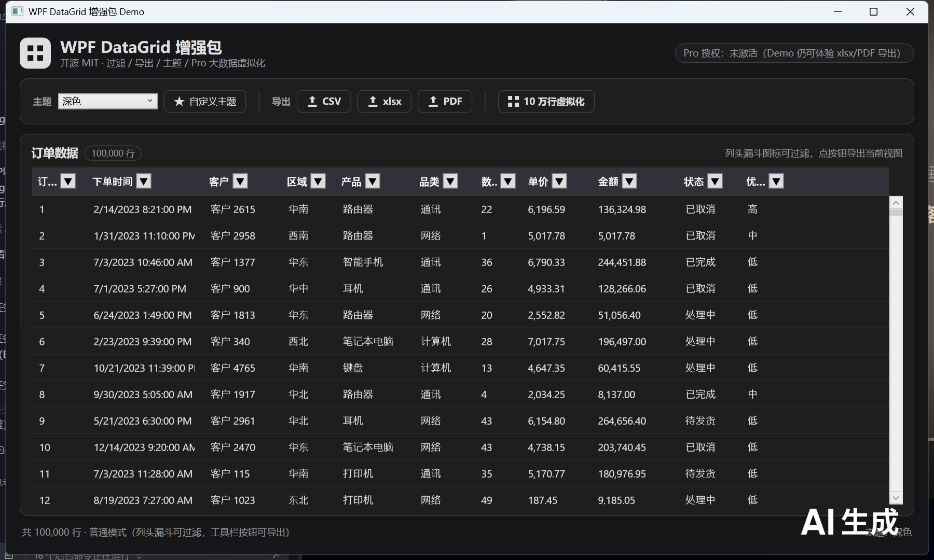
Task: Export data with the xlsx button
Action: [384, 101]
